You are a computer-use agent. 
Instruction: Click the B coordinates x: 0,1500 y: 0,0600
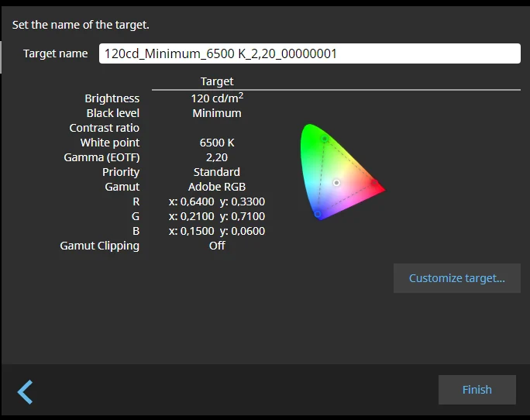217,231
